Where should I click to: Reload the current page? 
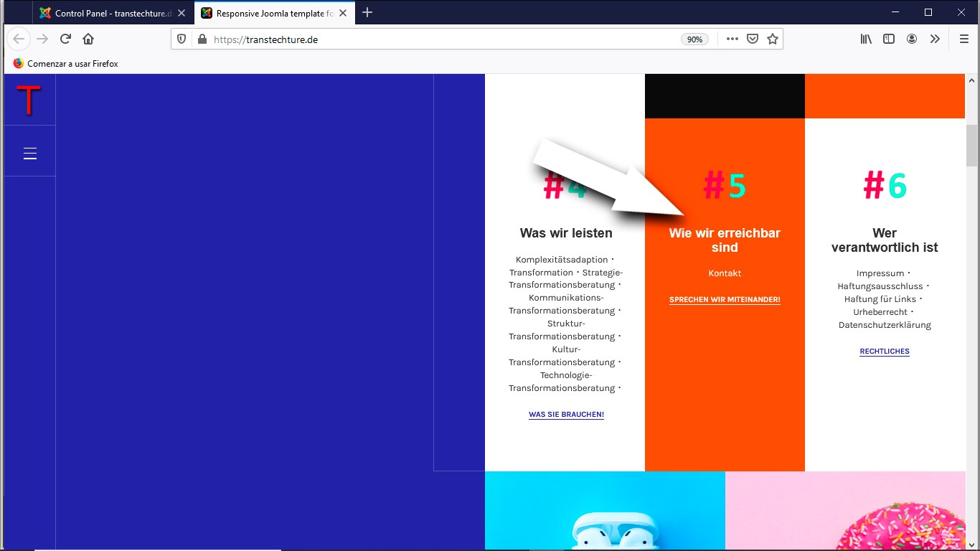pos(65,39)
